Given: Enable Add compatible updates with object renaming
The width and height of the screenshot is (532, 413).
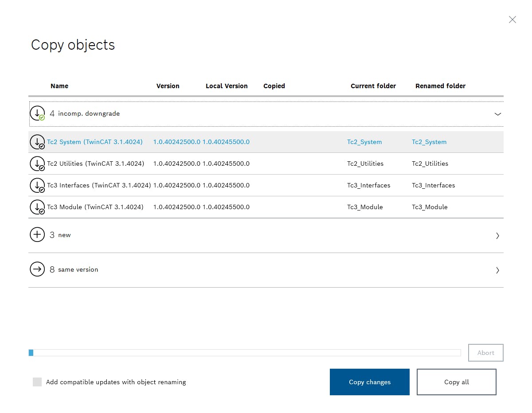Looking at the screenshot, I should click(37, 382).
